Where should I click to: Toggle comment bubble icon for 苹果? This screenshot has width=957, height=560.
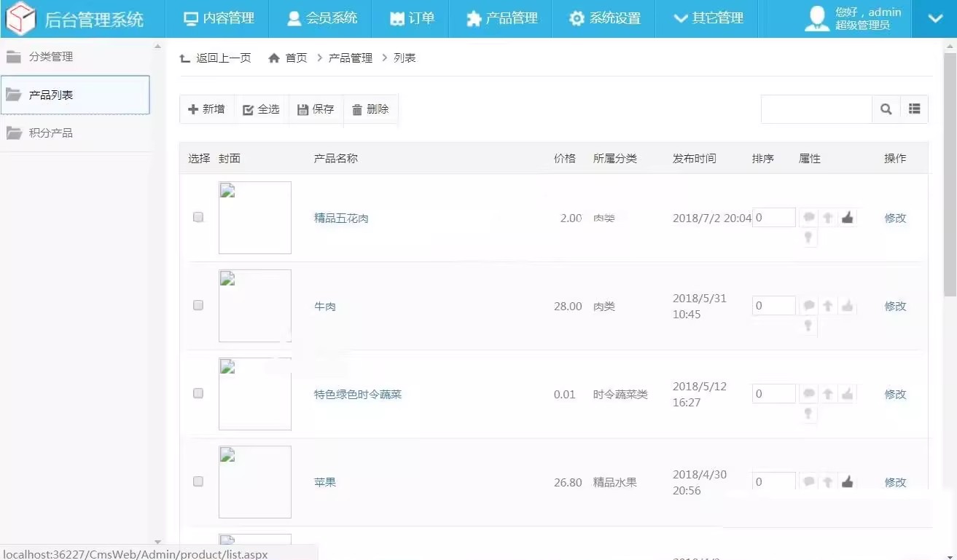tap(808, 481)
